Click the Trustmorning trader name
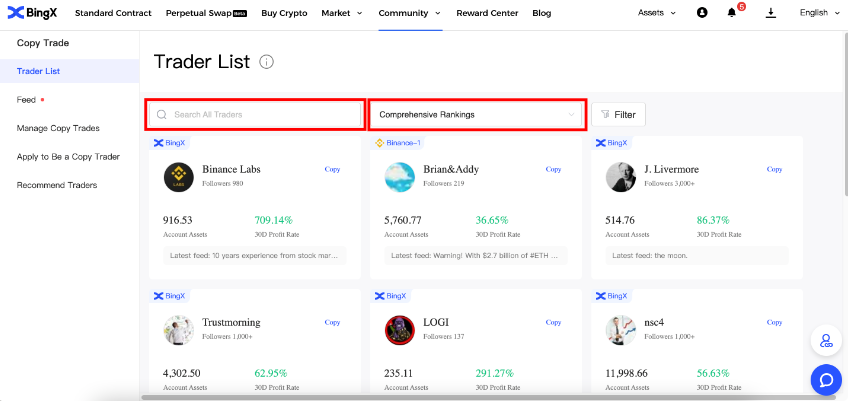Viewport: 855px width, 404px height. click(x=231, y=322)
